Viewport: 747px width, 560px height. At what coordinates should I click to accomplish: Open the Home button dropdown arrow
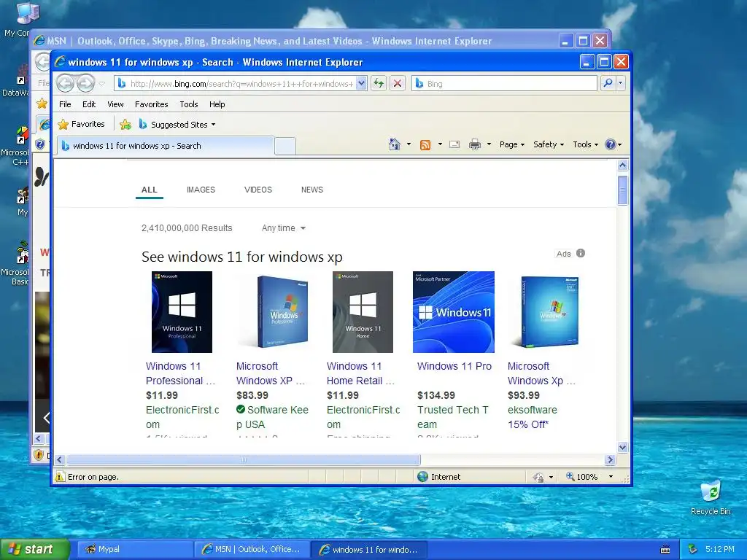409,144
